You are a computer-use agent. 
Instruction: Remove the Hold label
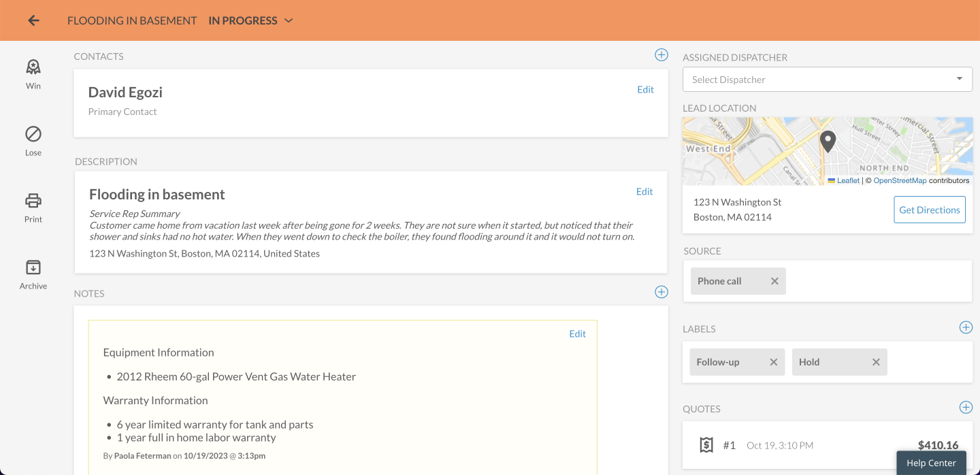(x=876, y=362)
